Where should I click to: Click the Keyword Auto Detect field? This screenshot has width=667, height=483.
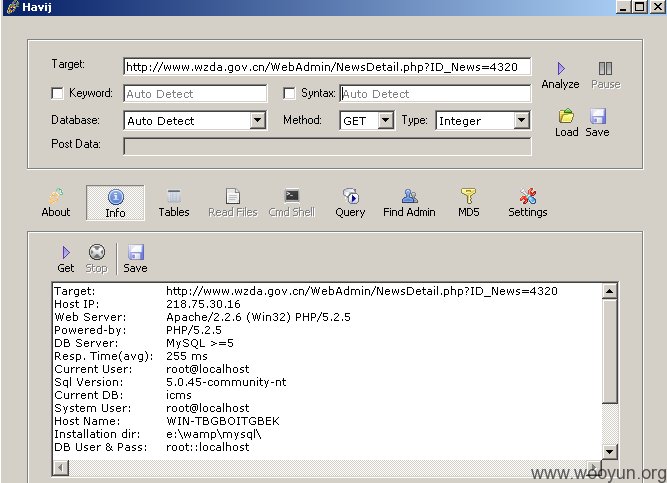195,94
